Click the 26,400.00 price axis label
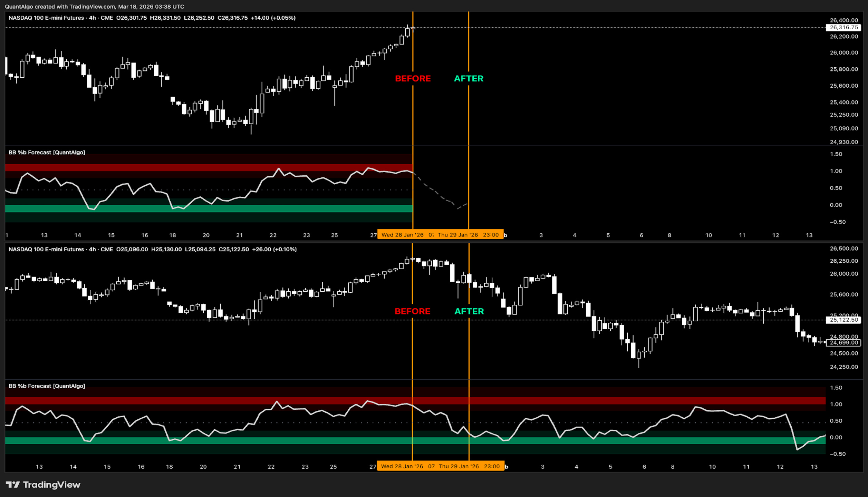This screenshot has height=497, width=868. [x=844, y=20]
